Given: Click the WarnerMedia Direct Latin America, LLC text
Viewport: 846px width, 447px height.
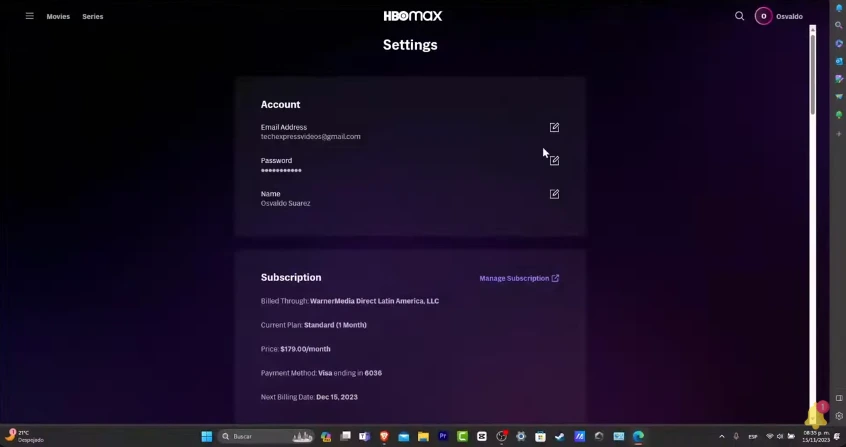Looking at the screenshot, I should click(x=374, y=301).
